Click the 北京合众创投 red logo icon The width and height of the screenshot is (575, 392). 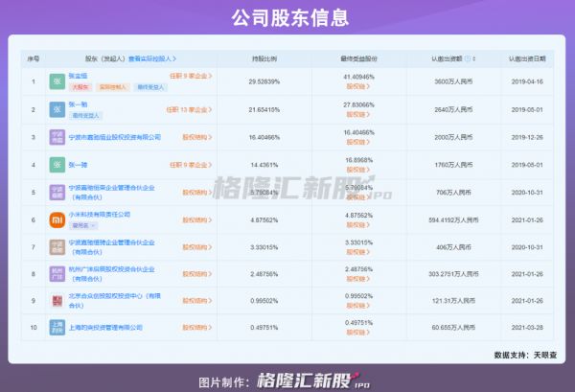click(x=57, y=300)
